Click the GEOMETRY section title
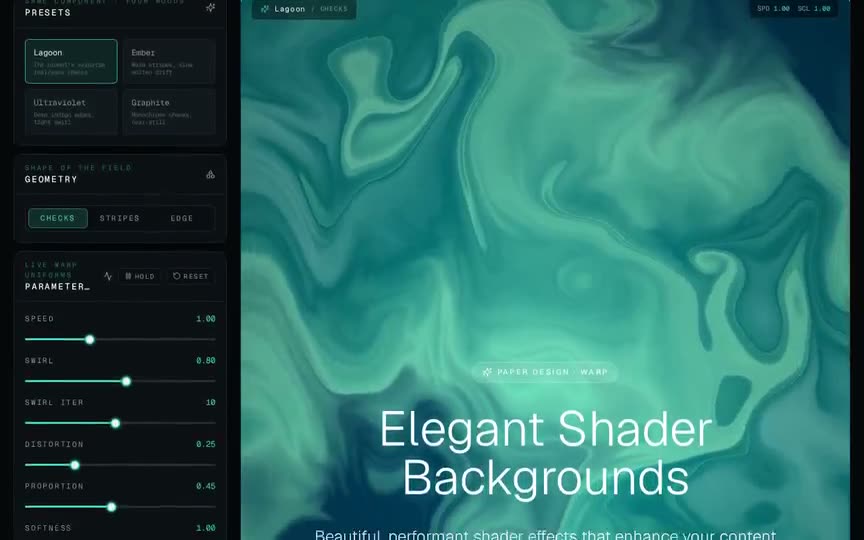The image size is (864, 540). tap(51, 179)
